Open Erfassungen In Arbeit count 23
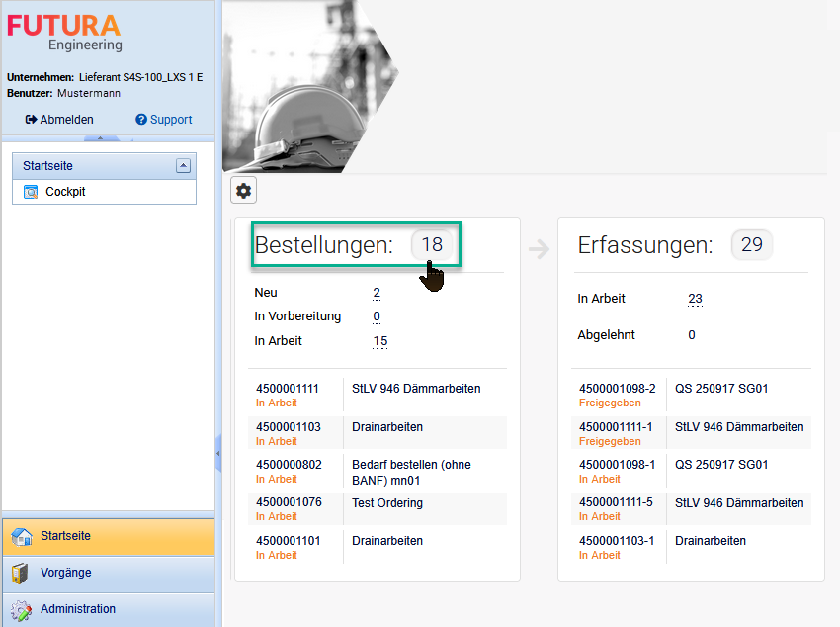This screenshot has width=840, height=627. (x=695, y=299)
